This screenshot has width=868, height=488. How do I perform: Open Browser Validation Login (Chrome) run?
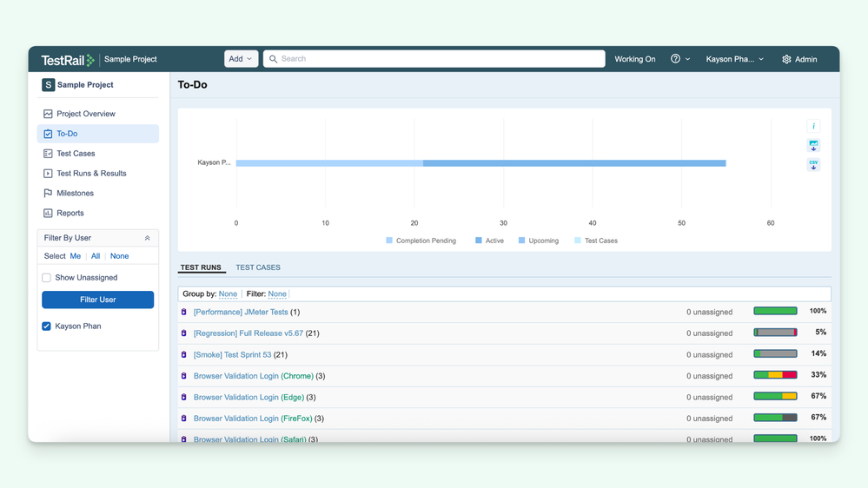click(x=254, y=376)
